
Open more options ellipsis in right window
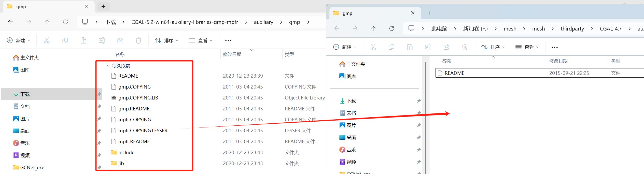(555, 47)
